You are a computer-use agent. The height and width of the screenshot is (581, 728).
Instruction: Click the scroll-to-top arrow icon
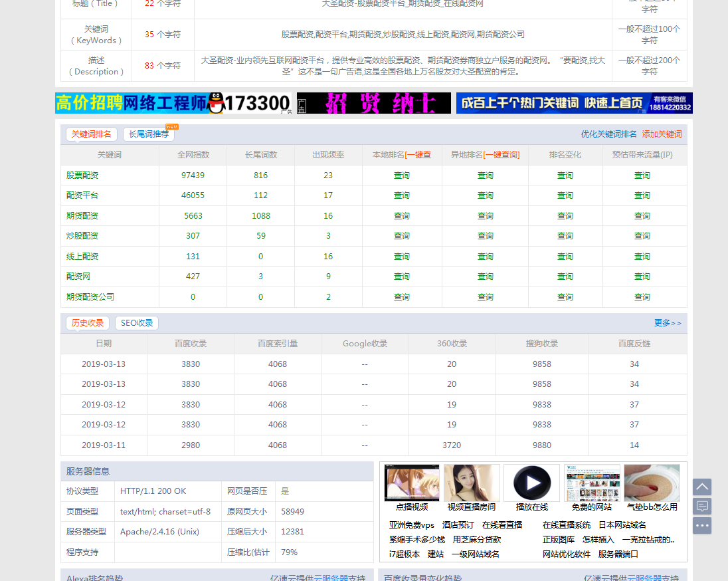pos(702,487)
